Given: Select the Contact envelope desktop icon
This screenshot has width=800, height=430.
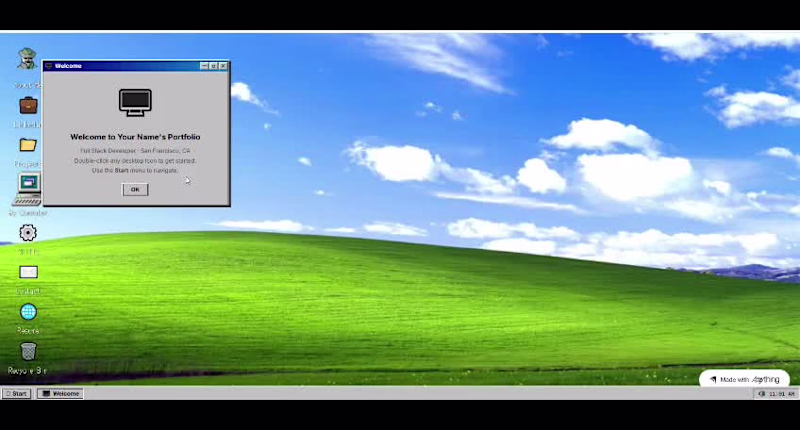Looking at the screenshot, I should [x=28, y=272].
